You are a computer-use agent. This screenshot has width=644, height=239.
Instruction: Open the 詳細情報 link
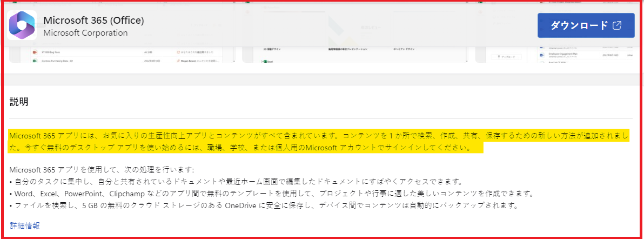(x=25, y=225)
